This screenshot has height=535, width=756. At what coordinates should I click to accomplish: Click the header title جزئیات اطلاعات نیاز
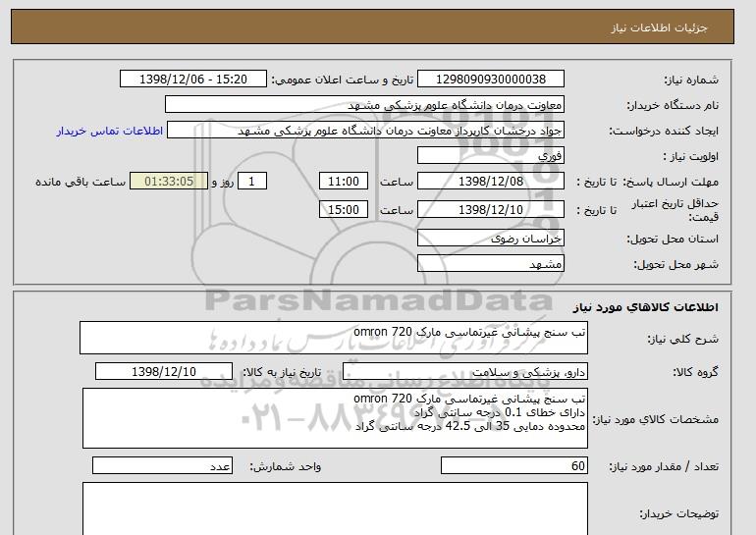tap(659, 27)
